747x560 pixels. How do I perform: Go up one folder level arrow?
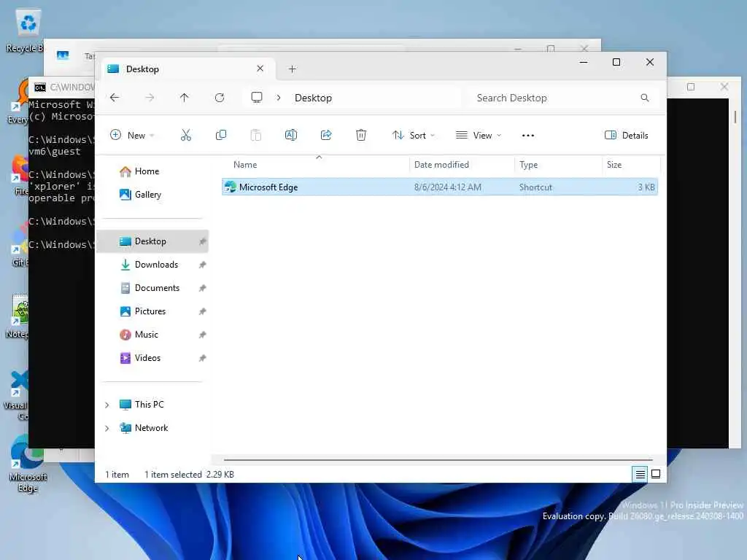point(185,98)
